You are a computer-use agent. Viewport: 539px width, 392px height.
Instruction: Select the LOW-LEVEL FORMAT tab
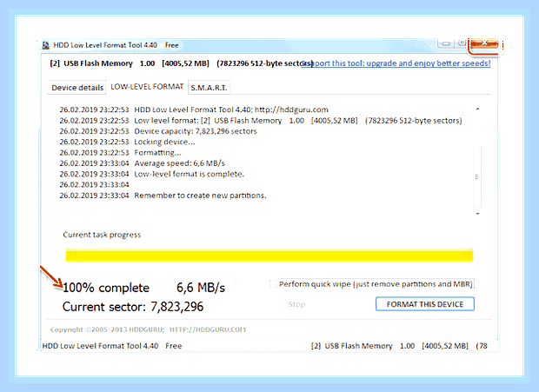click(x=147, y=87)
